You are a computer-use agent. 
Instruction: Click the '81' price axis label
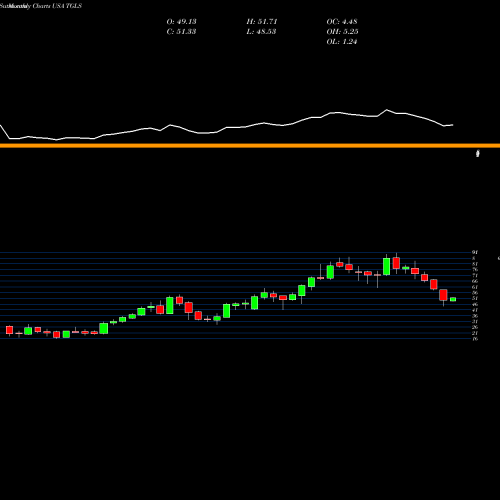tap(475, 264)
